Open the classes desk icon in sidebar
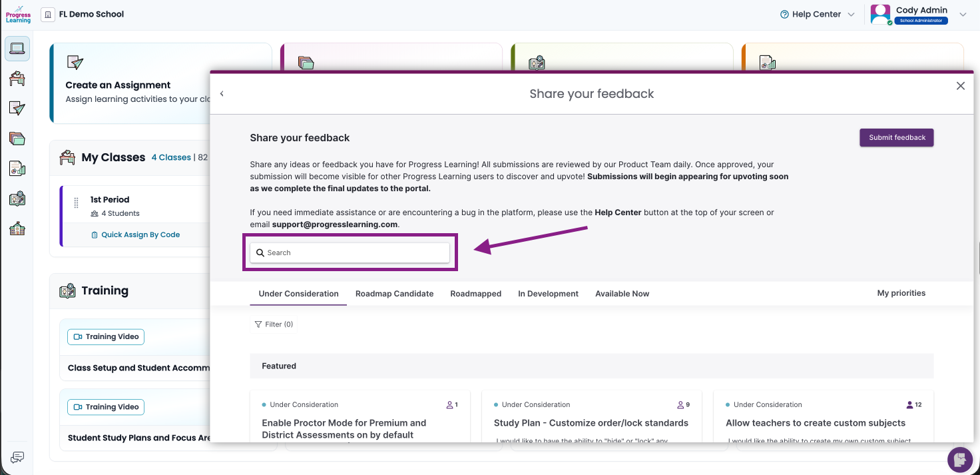Screen dimensions: 980x475 point(17,79)
